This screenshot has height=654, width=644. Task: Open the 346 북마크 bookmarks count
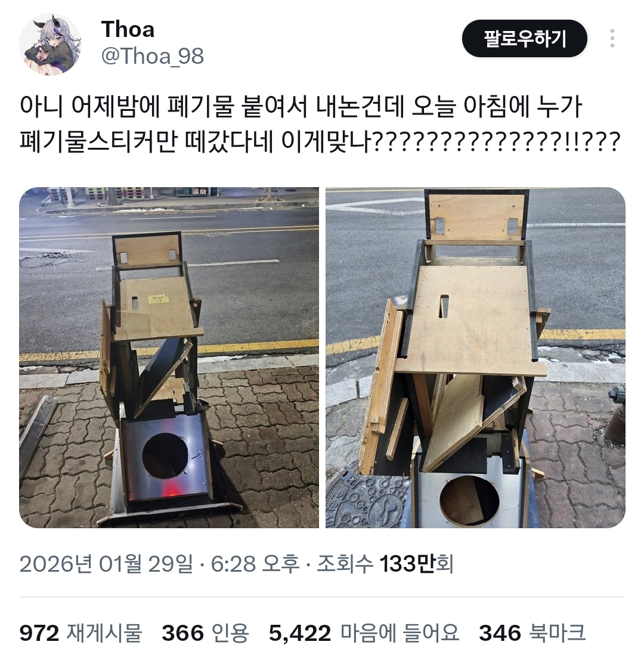pos(532,633)
